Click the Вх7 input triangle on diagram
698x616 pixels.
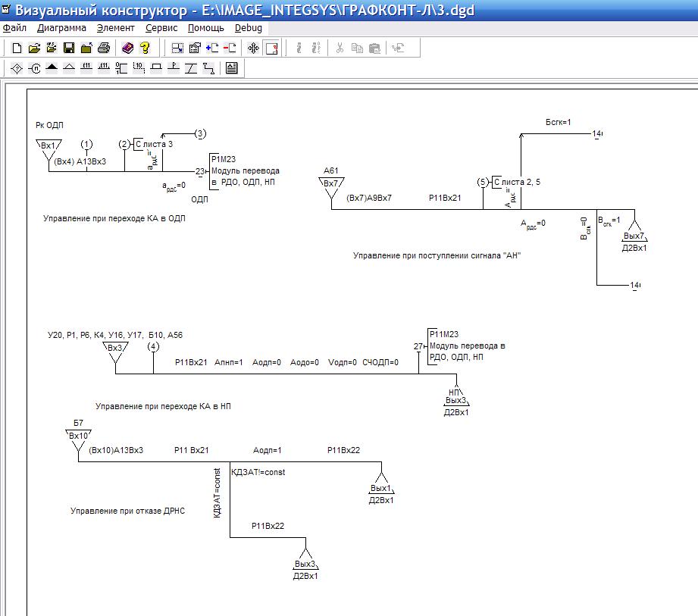coord(330,184)
